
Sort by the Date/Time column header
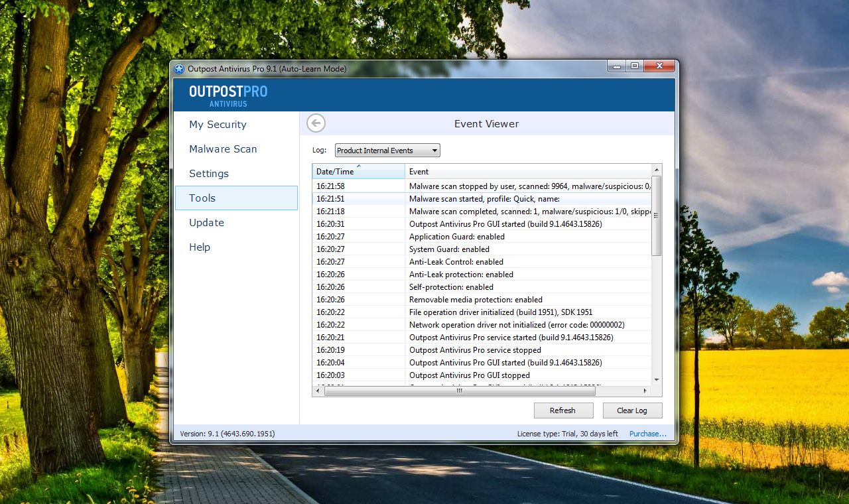[x=359, y=171]
